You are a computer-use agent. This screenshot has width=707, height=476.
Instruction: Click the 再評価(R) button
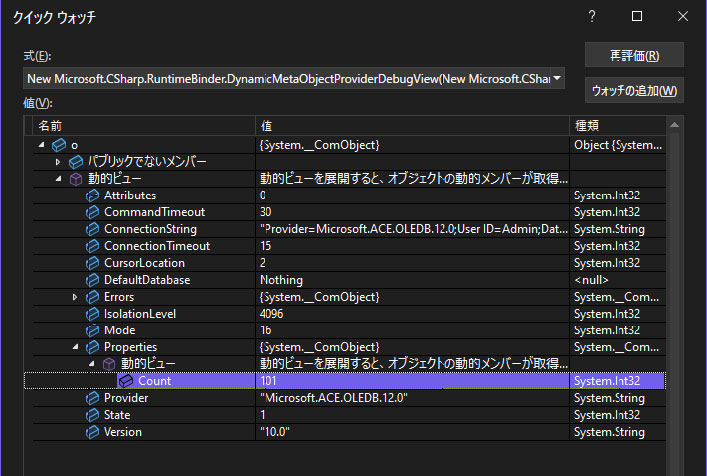(x=634, y=55)
